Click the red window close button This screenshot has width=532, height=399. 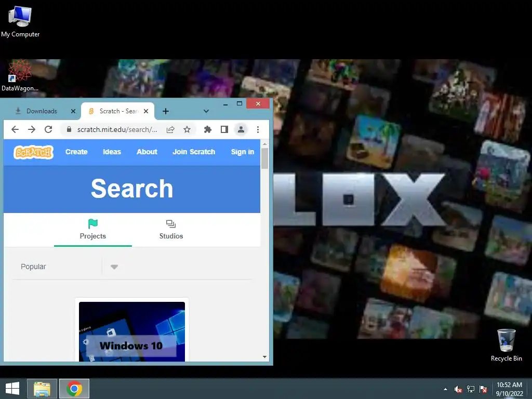tap(258, 103)
